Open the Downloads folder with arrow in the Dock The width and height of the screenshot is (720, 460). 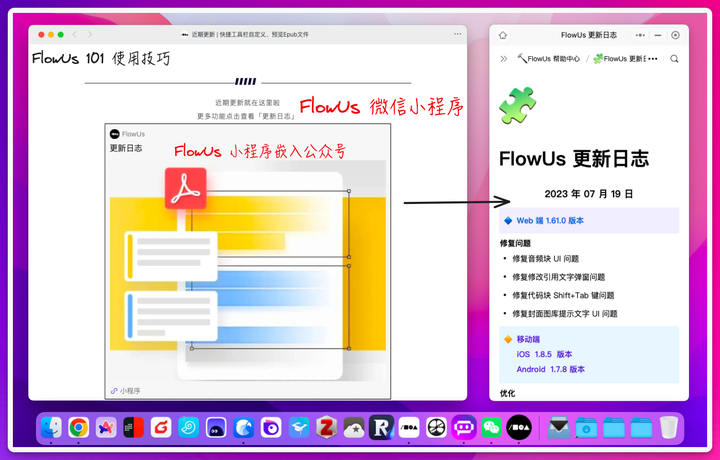tap(586, 427)
